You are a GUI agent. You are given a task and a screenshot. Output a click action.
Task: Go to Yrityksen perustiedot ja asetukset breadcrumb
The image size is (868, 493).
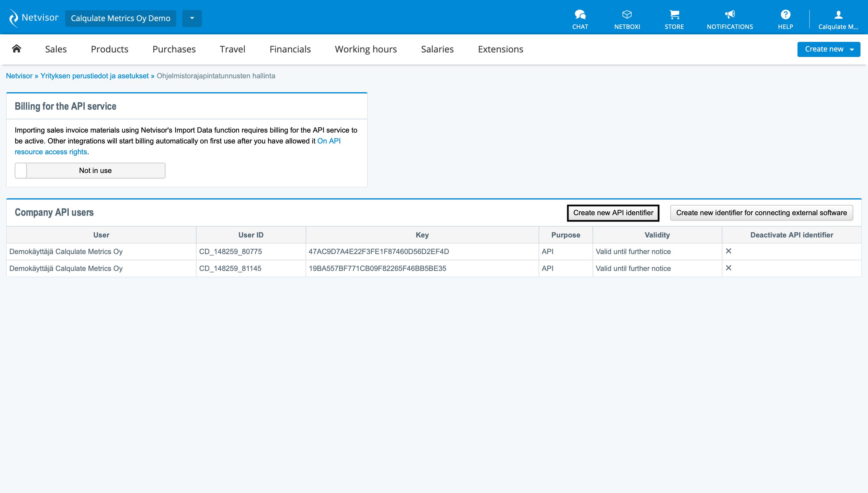click(x=94, y=76)
